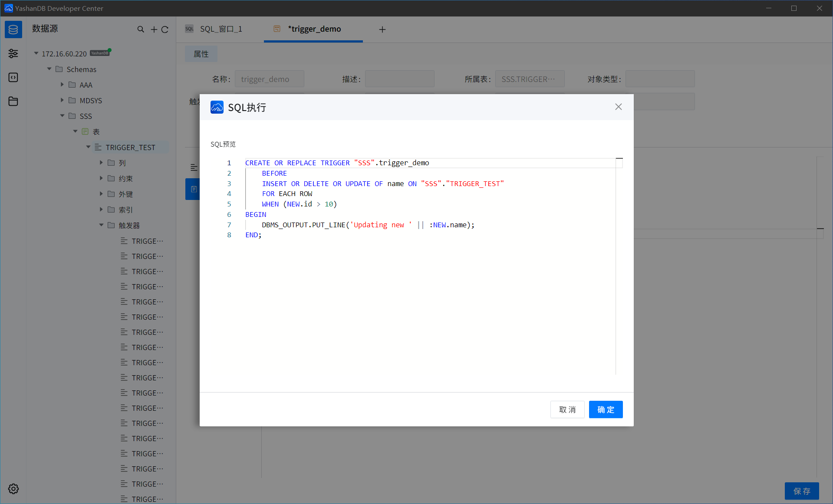The height and width of the screenshot is (504, 833).
Task: Select the *trigger_demo tab
Action: (x=314, y=29)
